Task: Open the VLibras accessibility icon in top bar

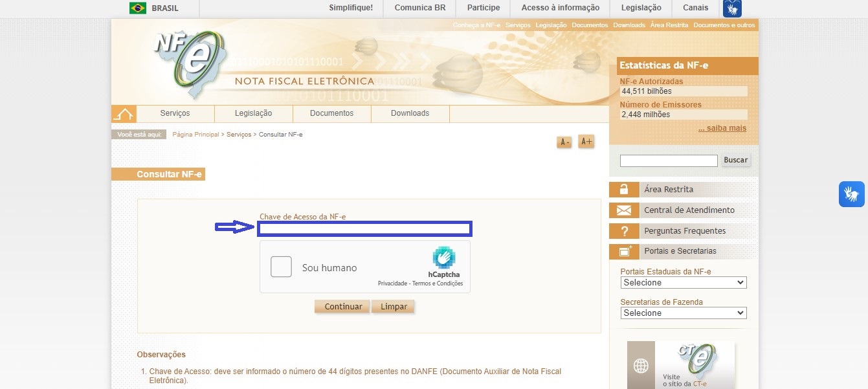Action: point(732,8)
